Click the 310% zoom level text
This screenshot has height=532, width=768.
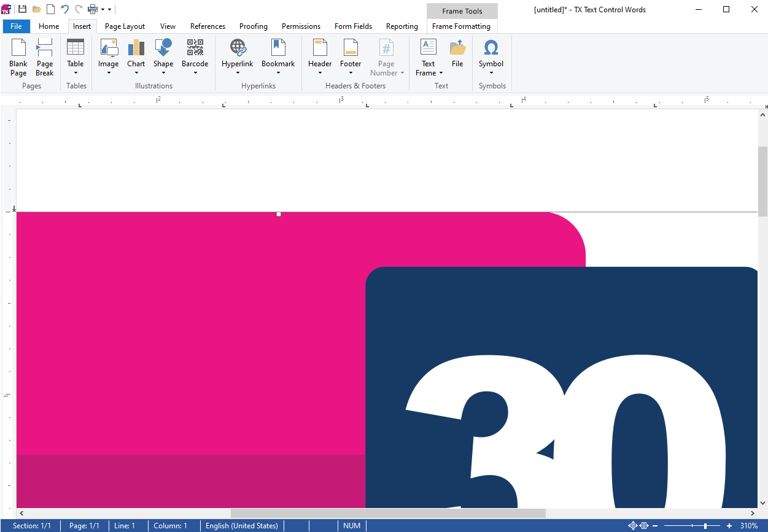click(749, 526)
